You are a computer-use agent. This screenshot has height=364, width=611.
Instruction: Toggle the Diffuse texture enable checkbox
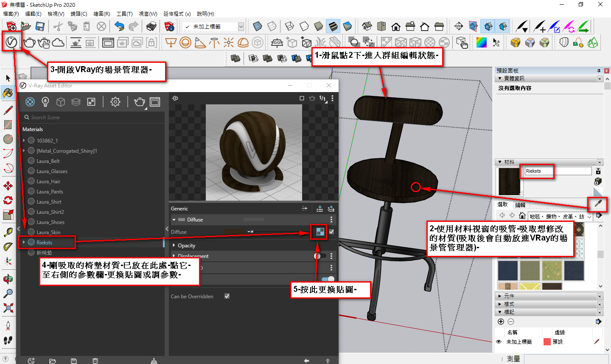tap(331, 232)
